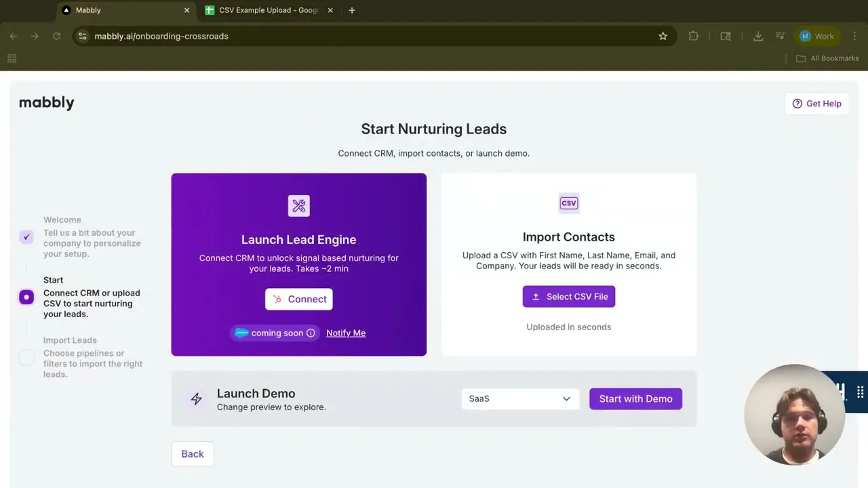
Task: Click the Import Contacts title
Action: coord(568,237)
